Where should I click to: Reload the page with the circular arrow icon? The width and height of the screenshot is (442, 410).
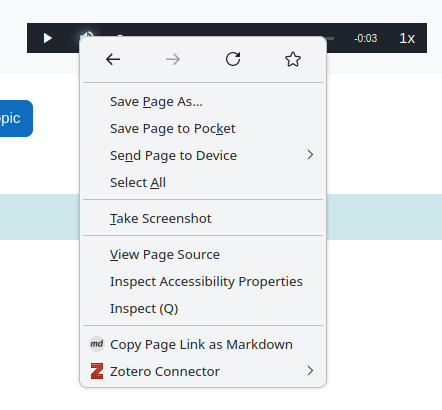click(233, 59)
